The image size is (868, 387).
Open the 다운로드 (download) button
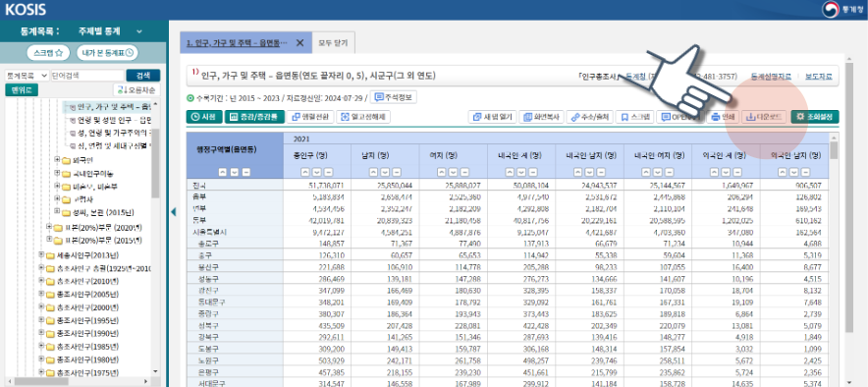coord(764,117)
